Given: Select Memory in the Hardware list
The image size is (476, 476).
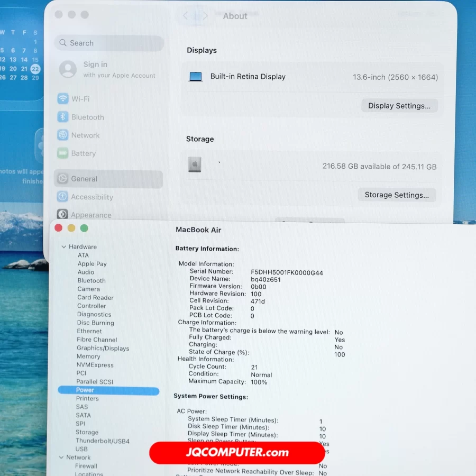Looking at the screenshot, I should click(88, 356).
